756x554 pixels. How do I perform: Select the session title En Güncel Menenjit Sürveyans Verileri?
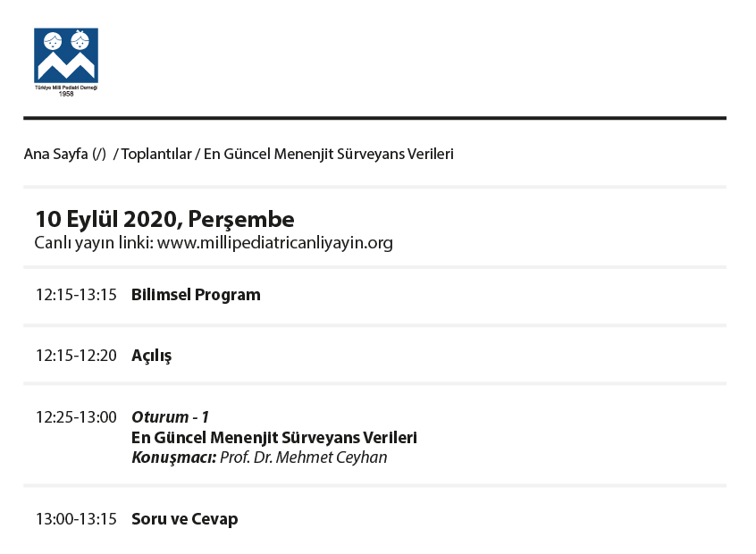pyautogui.click(x=274, y=437)
